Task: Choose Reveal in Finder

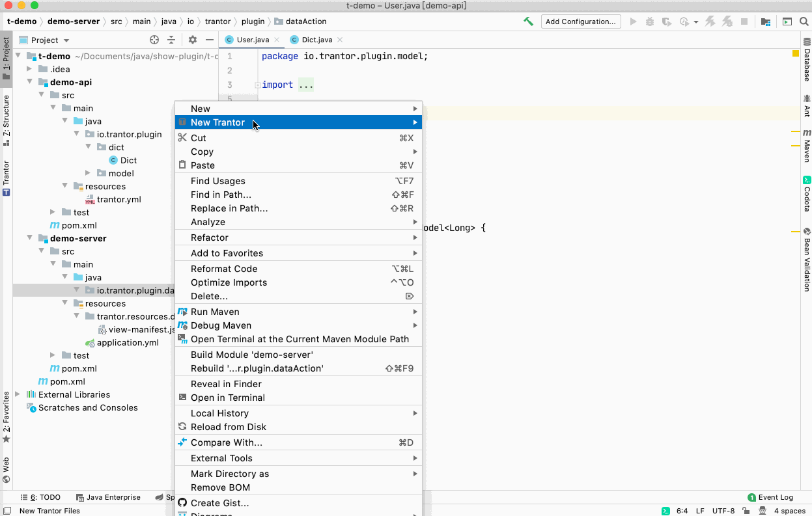Action: (299, 384)
